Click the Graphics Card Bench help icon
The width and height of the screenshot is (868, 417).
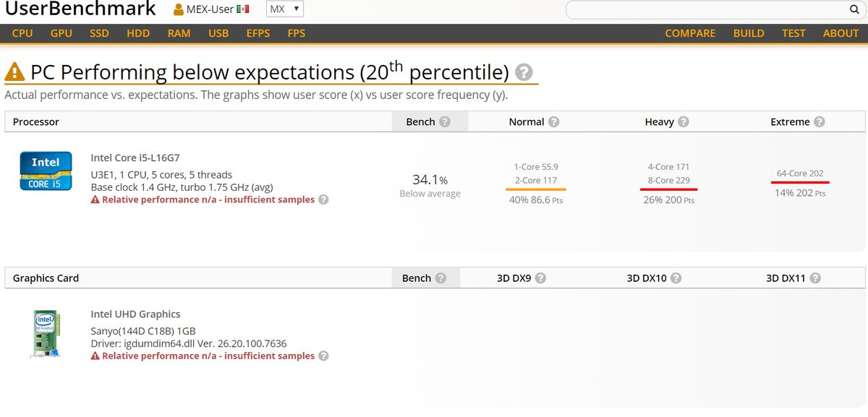pyautogui.click(x=441, y=278)
